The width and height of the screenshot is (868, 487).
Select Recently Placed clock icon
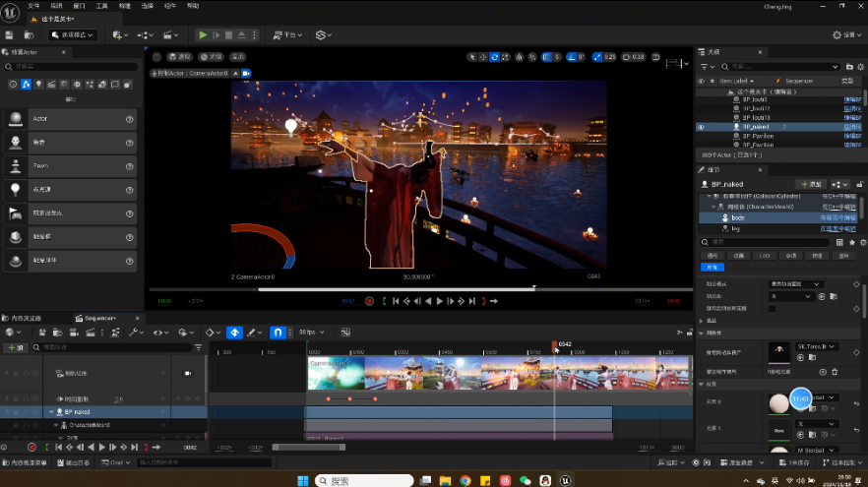point(14,85)
